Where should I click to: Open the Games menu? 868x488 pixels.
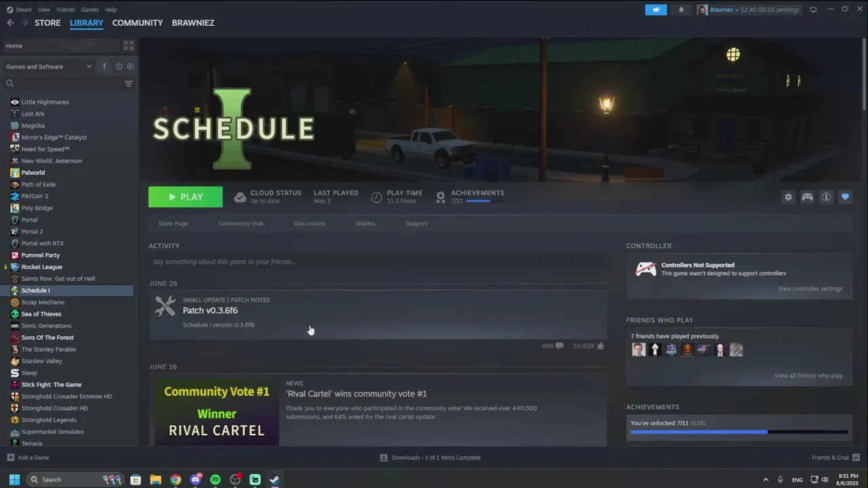[90, 9]
